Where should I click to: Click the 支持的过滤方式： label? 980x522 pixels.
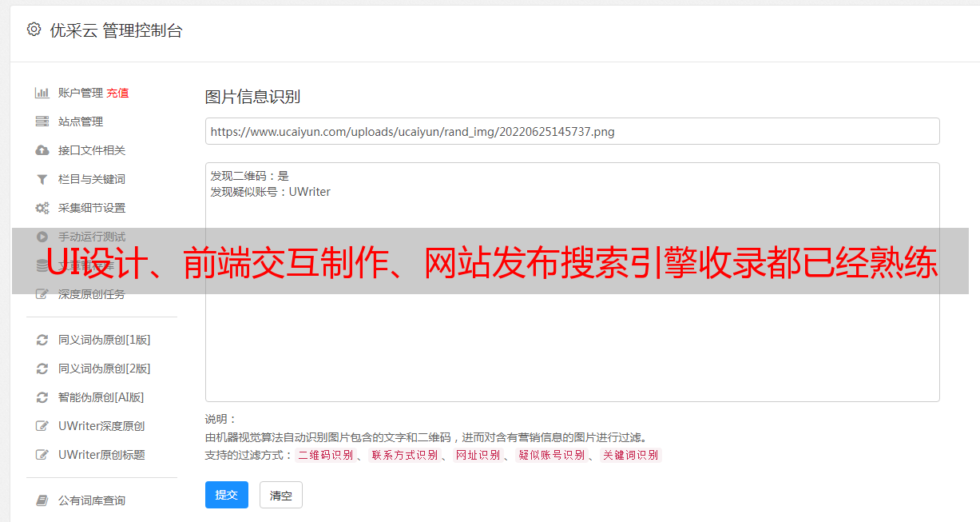click(249, 455)
